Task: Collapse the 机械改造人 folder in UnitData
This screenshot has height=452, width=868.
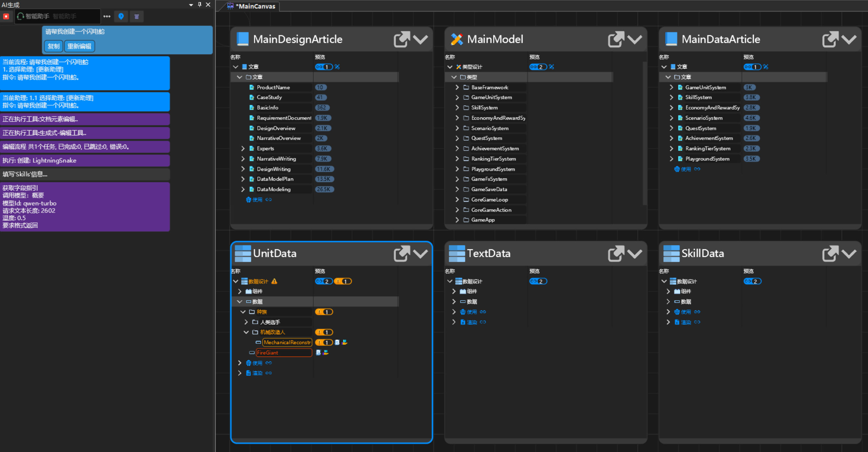Action: (246, 332)
